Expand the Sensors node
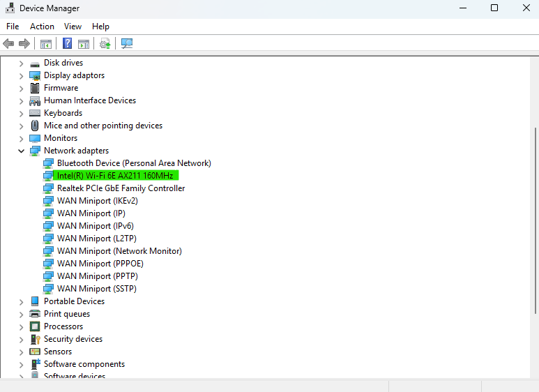 [x=22, y=352]
